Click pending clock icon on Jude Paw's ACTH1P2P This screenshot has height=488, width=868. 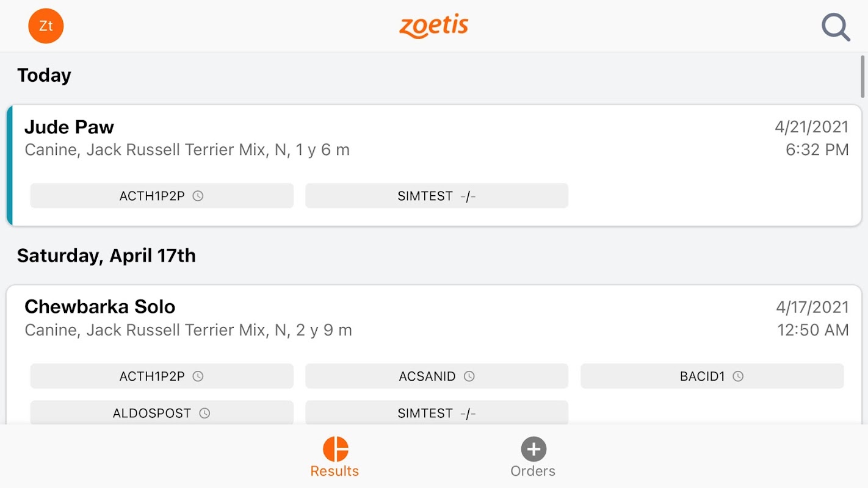198,196
